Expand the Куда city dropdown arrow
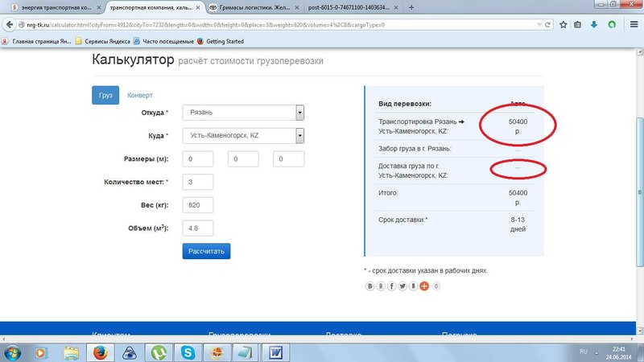Screen dimensions: 644x362 click(x=299, y=135)
